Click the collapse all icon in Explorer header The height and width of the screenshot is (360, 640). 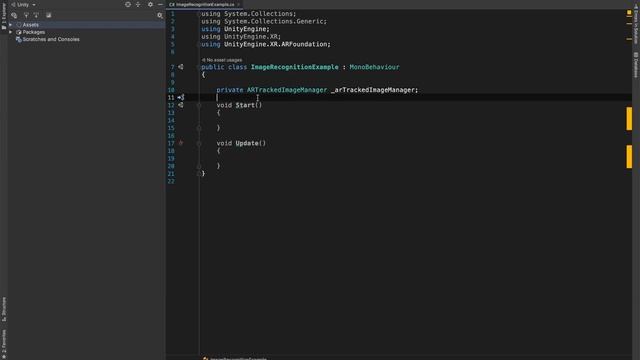pyautogui.click(x=138, y=4)
